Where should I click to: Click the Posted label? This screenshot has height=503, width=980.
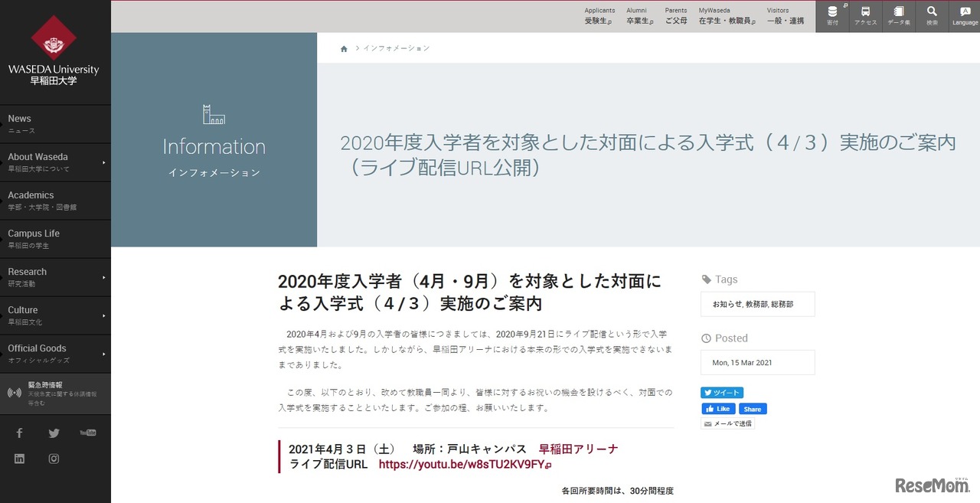(x=731, y=338)
